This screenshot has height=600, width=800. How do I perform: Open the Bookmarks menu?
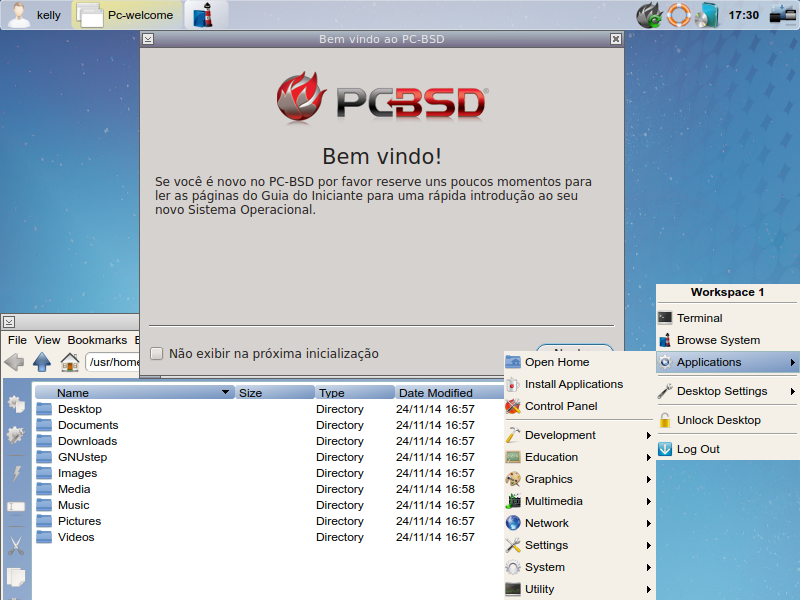click(97, 340)
